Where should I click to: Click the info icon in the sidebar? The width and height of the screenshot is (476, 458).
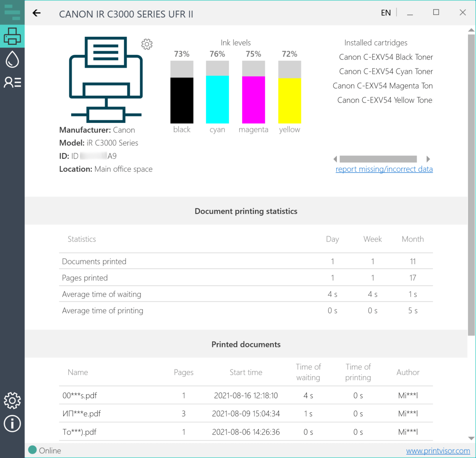(12, 424)
